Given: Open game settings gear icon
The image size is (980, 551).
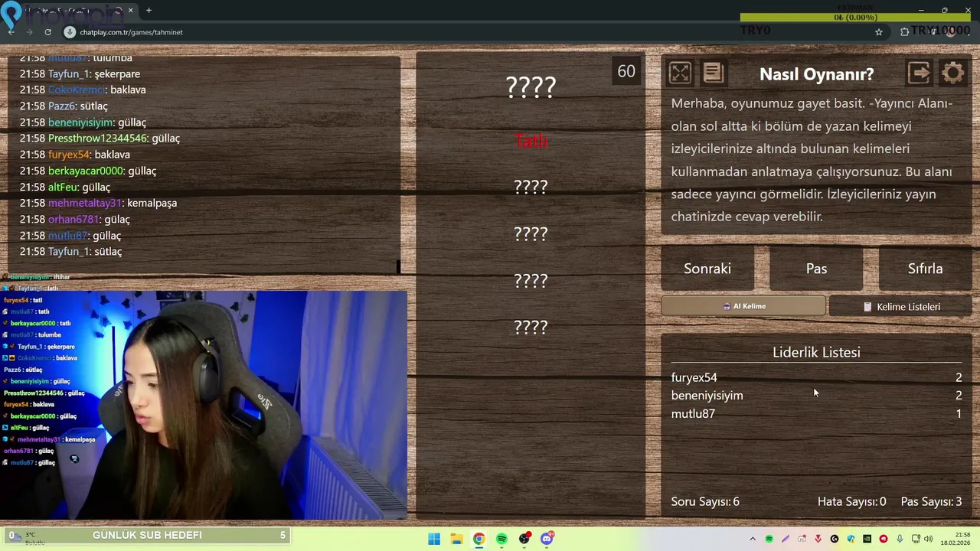Looking at the screenshot, I should pyautogui.click(x=953, y=73).
